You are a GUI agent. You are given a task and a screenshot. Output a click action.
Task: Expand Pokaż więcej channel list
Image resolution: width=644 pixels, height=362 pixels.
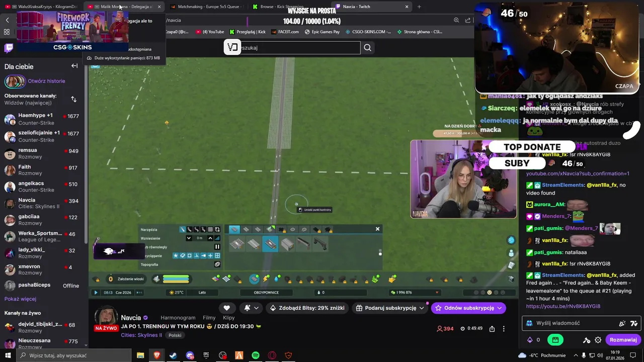pyautogui.click(x=20, y=299)
